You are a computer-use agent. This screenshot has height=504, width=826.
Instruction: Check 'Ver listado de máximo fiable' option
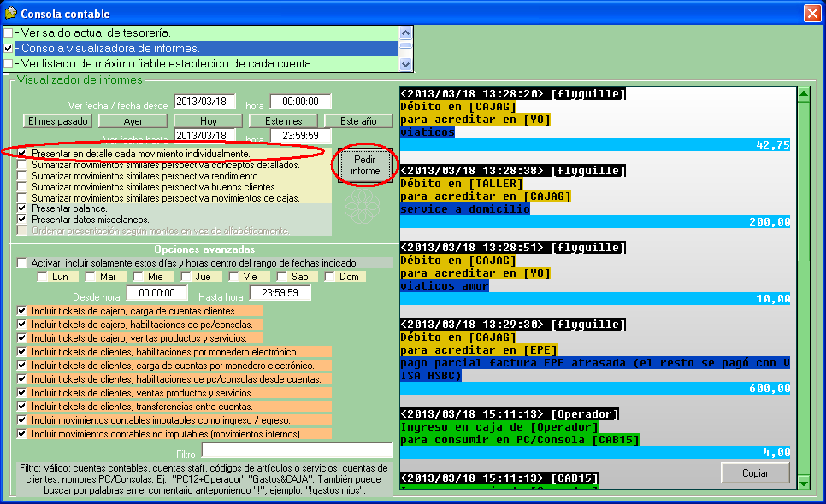click(x=9, y=64)
